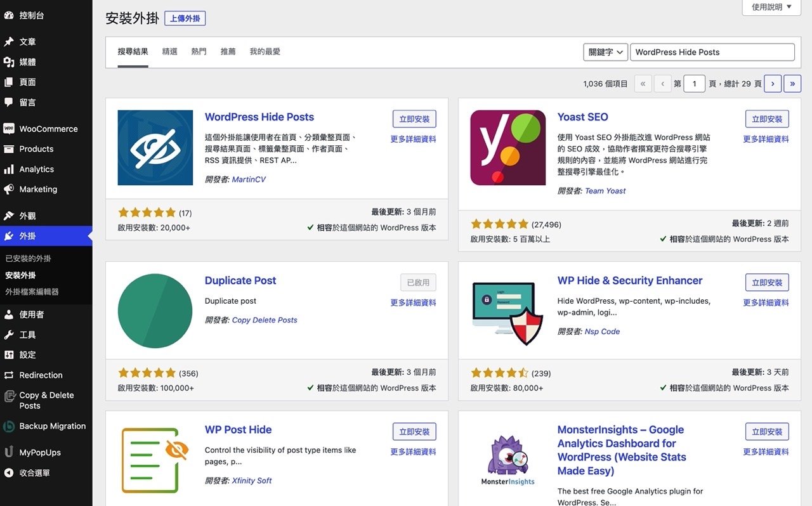The width and height of the screenshot is (812, 506).
Task: Click the 收合選單 collapse menu icon
Action: [9, 473]
